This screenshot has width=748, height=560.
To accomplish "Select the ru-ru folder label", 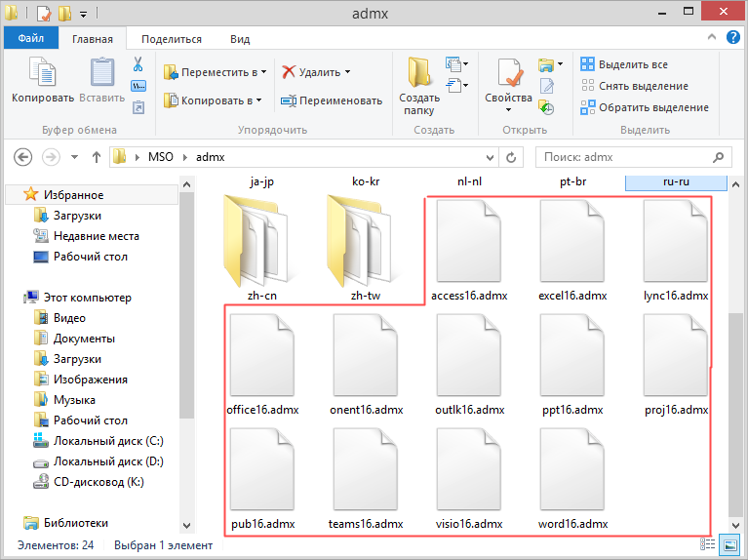I will pos(676,181).
